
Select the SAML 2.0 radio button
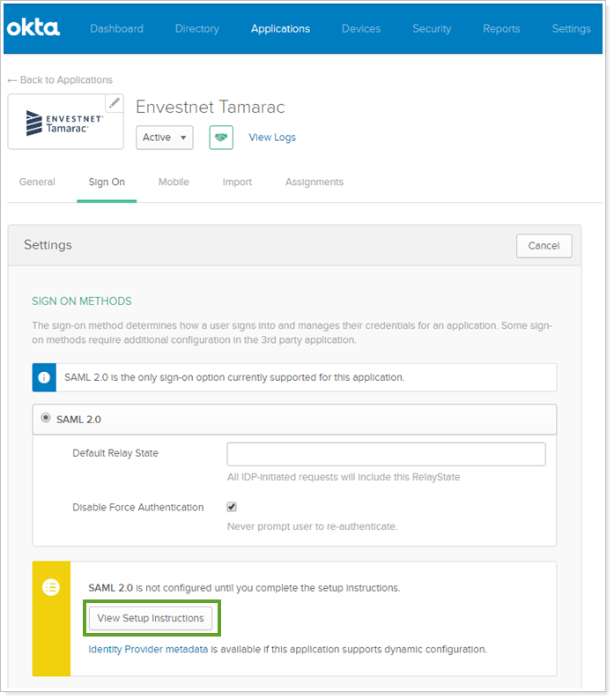(x=46, y=419)
